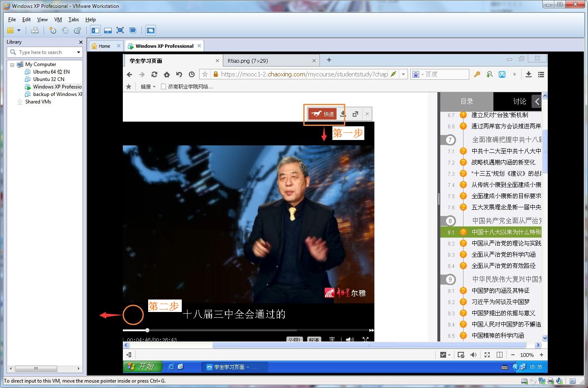588x388 pixels.
Task: Open the File menu
Action: tap(12, 19)
